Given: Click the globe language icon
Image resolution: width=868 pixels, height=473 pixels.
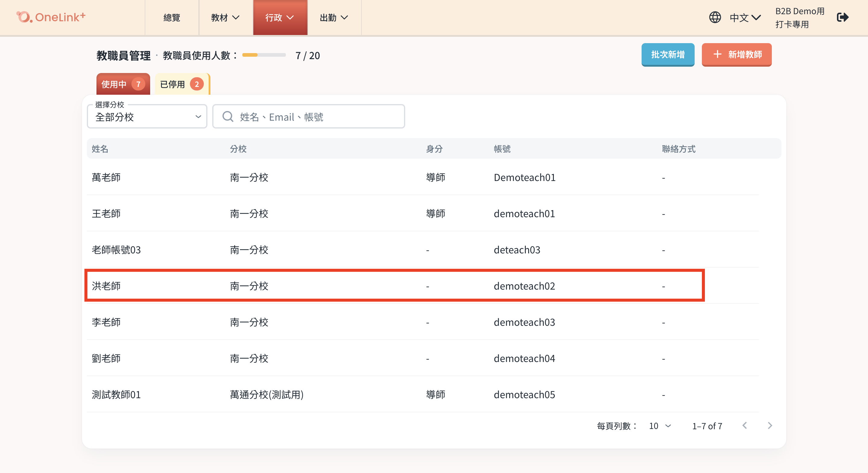Looking at the screenshot, I should tap(715, 17).
